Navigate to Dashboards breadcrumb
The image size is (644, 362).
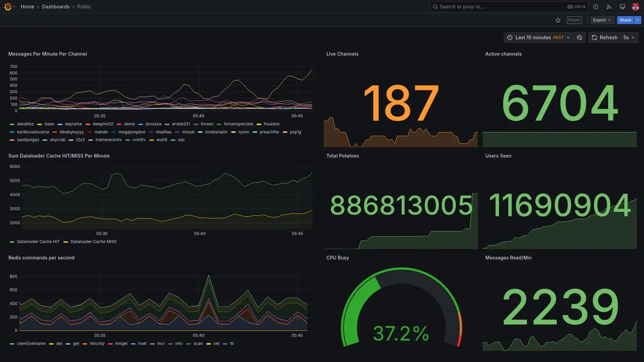tap(56, 7)
